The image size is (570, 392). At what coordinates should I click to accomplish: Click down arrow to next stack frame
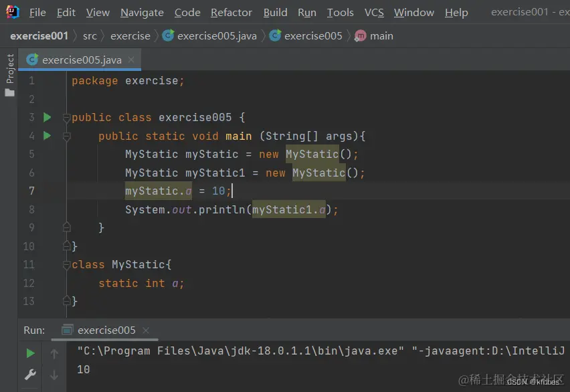click(x=54, y=375)
